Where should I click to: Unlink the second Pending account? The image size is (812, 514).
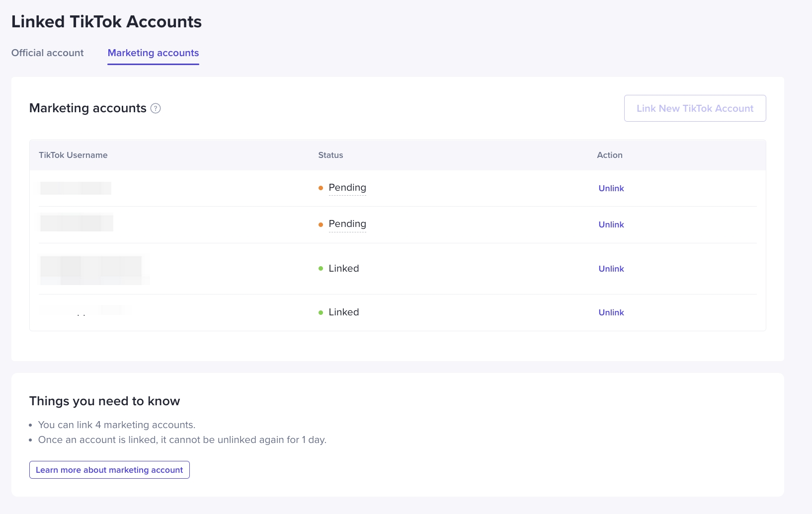tap(611, 224)
